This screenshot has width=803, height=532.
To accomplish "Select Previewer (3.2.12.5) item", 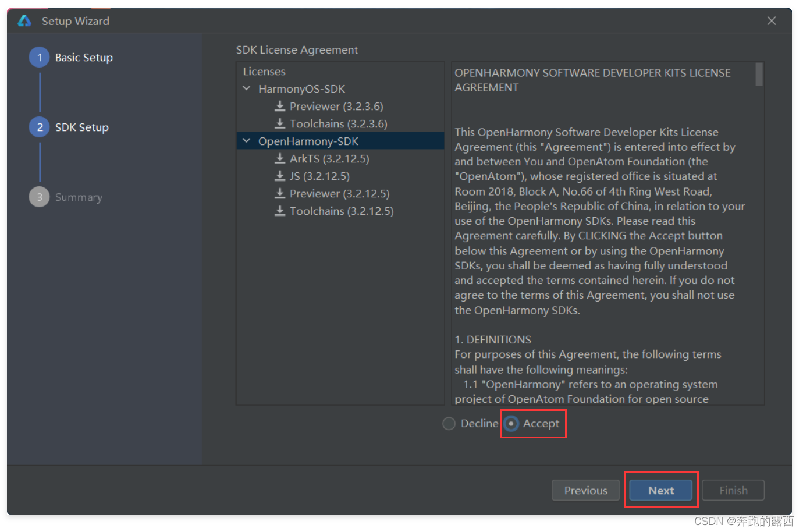I will pyautogui.click(x=340, y=193).
